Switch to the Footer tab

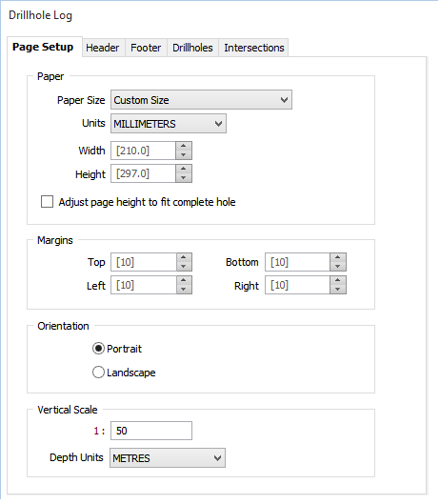147,48
